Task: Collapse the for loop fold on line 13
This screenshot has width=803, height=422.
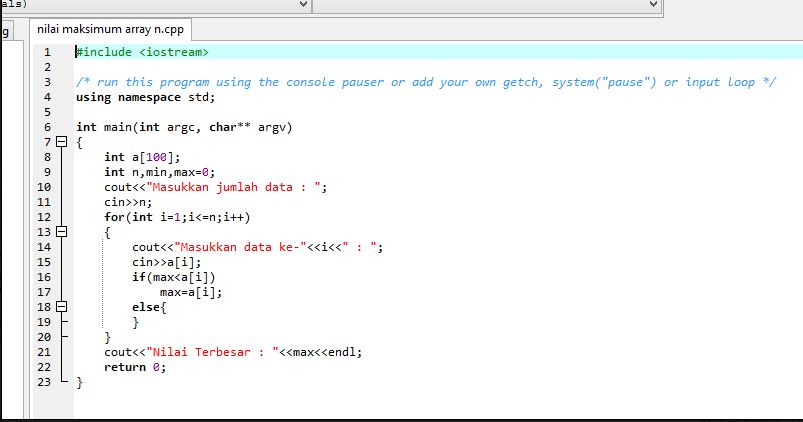Action: (61, 232)
